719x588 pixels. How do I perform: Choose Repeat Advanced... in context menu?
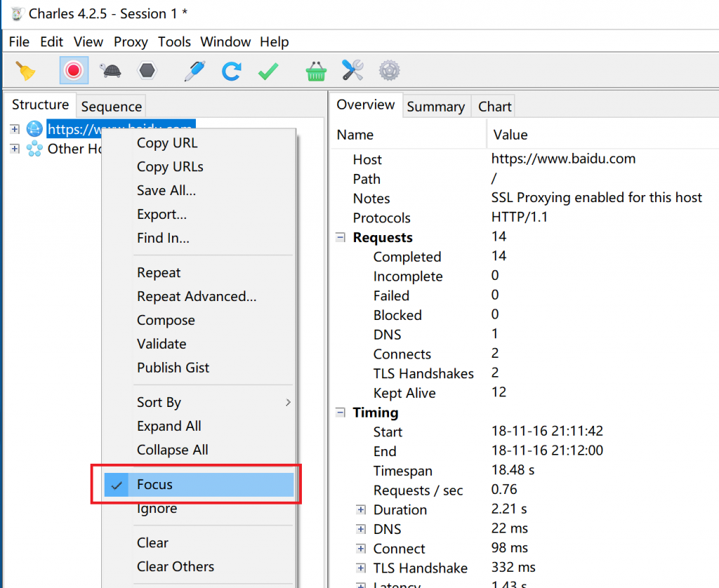point(199,297)
